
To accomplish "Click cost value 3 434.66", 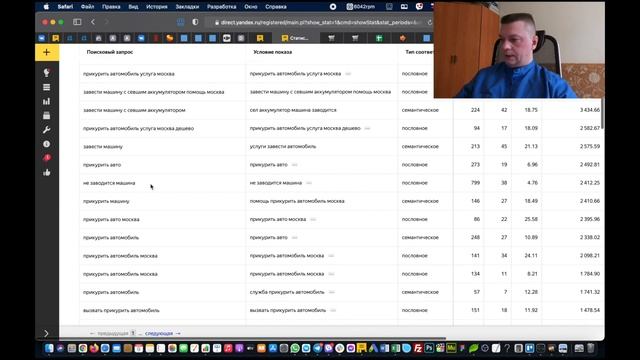I will [x=590, y=110].
